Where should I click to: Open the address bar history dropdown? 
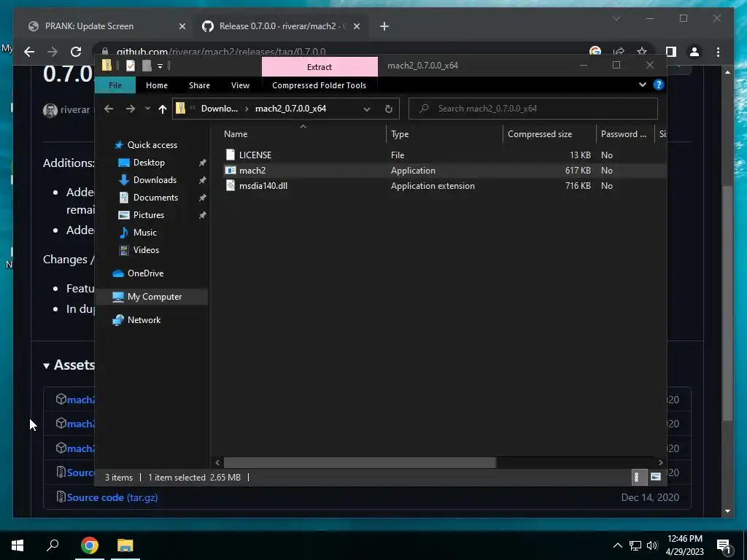pos(367,109)
